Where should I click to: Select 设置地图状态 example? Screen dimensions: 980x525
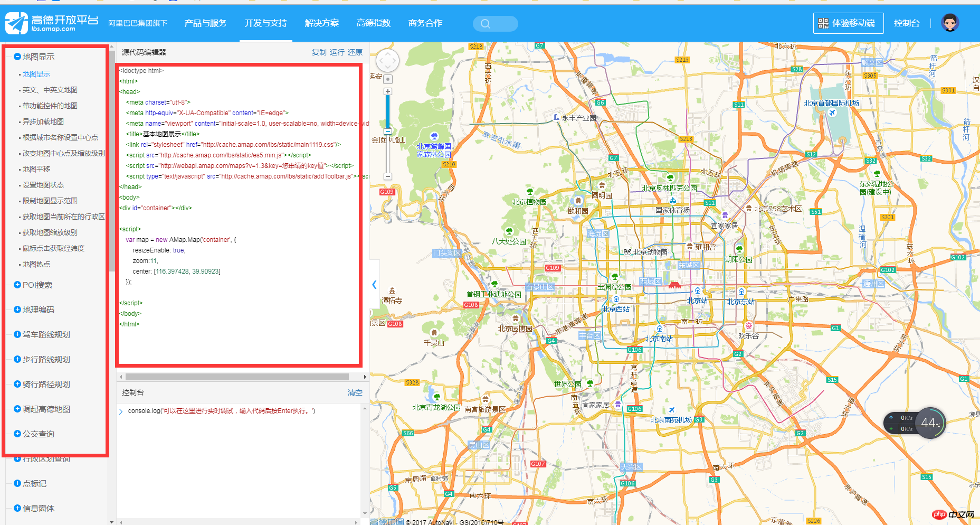click(43, 185)
